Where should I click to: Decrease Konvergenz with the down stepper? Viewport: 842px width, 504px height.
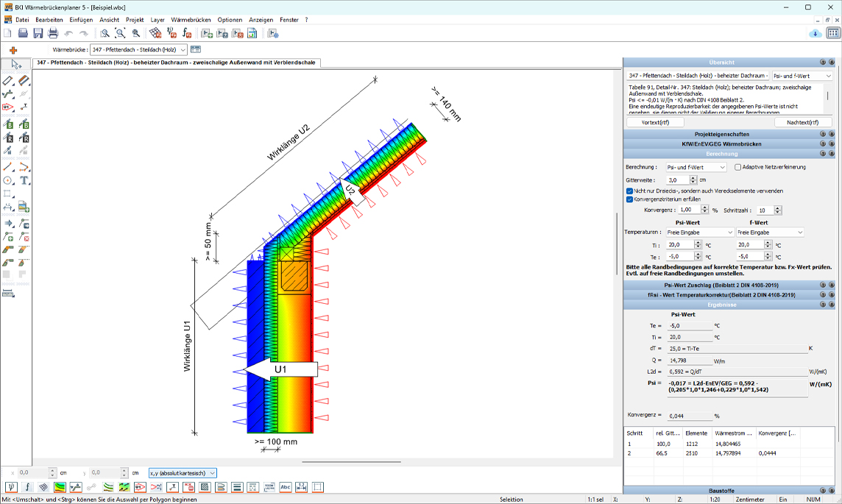tap(705, 213)
